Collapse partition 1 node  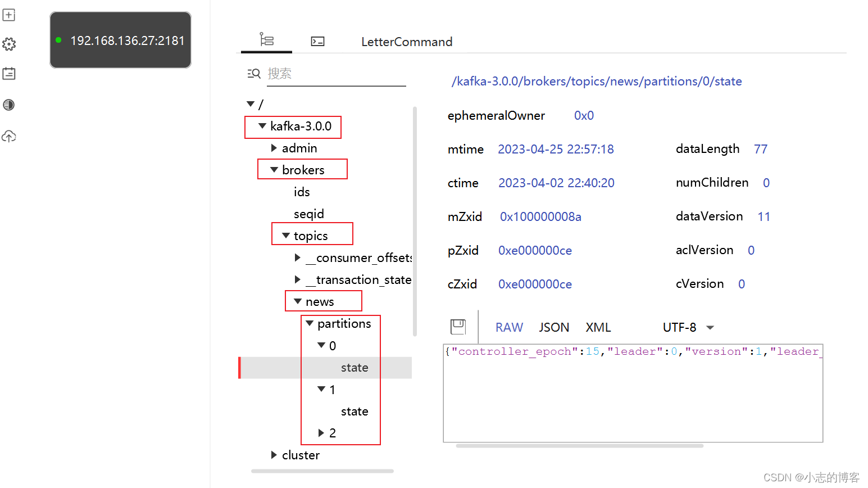click(x=321, y=389)
